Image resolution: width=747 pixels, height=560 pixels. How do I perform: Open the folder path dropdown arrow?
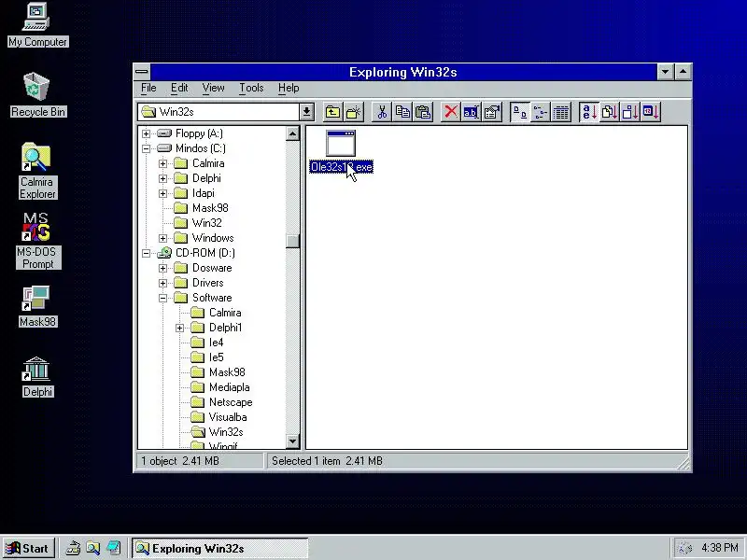306,112
